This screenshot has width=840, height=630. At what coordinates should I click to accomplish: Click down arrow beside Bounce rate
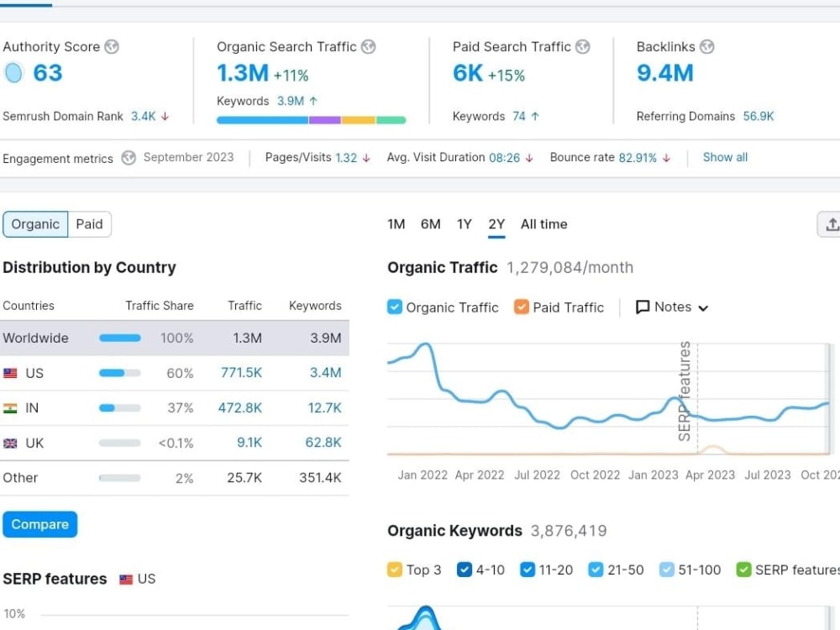[x=666, y=158]
